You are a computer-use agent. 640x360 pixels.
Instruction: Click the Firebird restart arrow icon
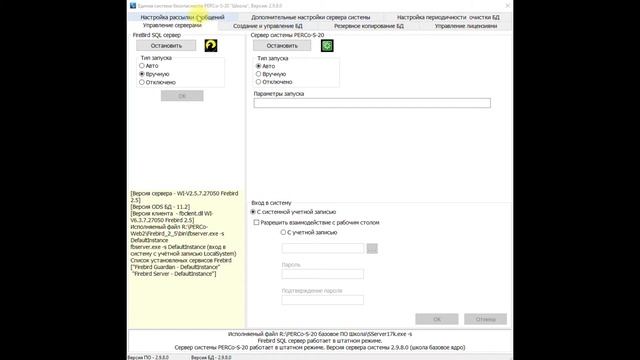point(211,45)
